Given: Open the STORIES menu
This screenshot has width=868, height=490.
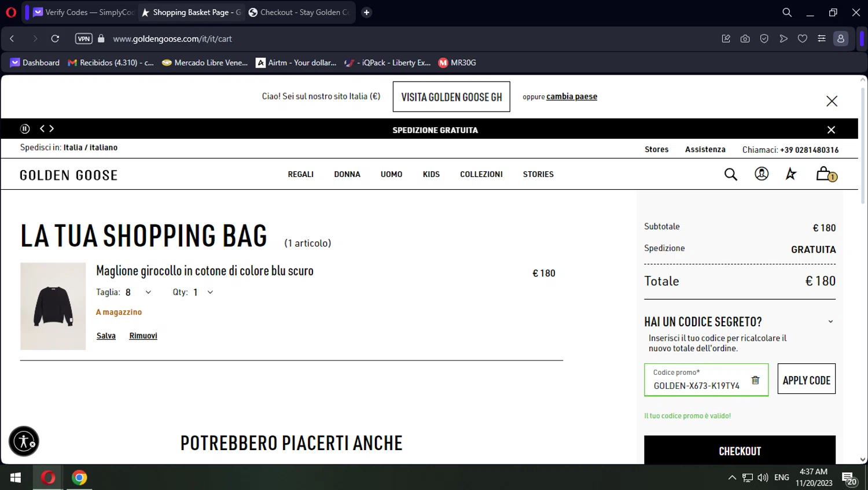Looking at the screenshot, I should [x=538, y=174].
